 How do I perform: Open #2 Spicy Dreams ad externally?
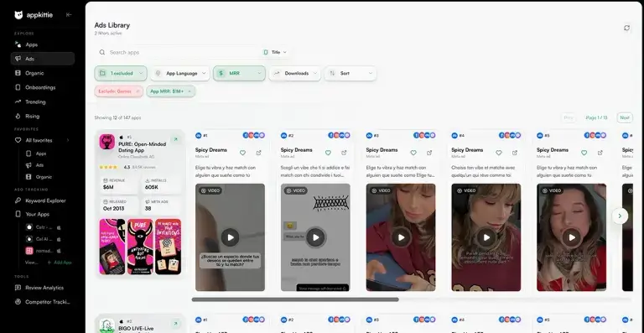(x=344, y=153)
